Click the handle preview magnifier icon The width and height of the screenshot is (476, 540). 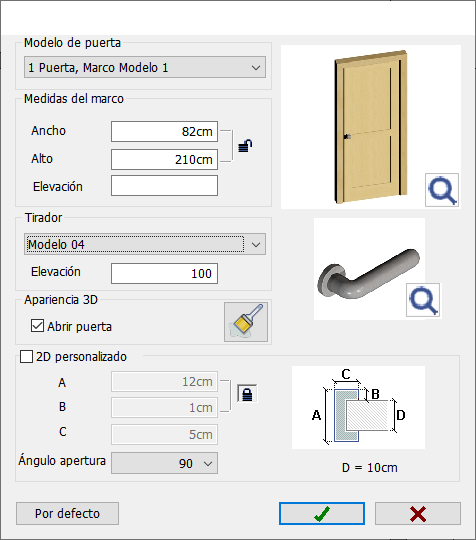click(x=423, y=300)
